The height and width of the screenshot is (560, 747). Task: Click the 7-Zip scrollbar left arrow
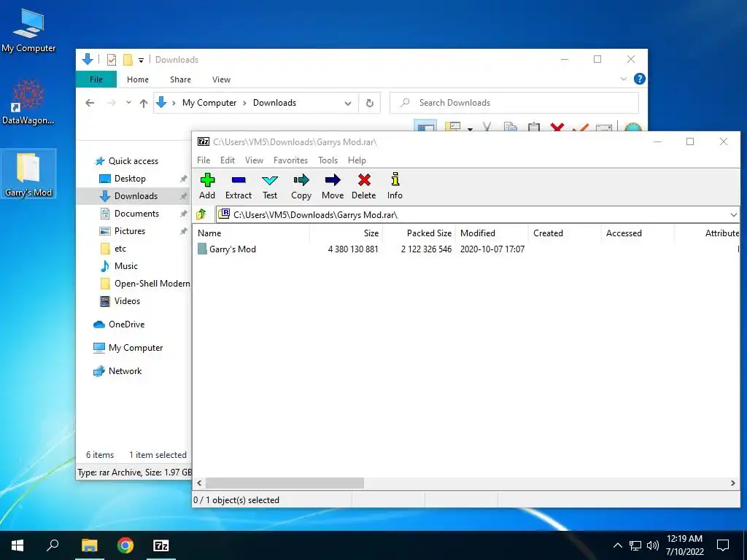pos(200,483)
